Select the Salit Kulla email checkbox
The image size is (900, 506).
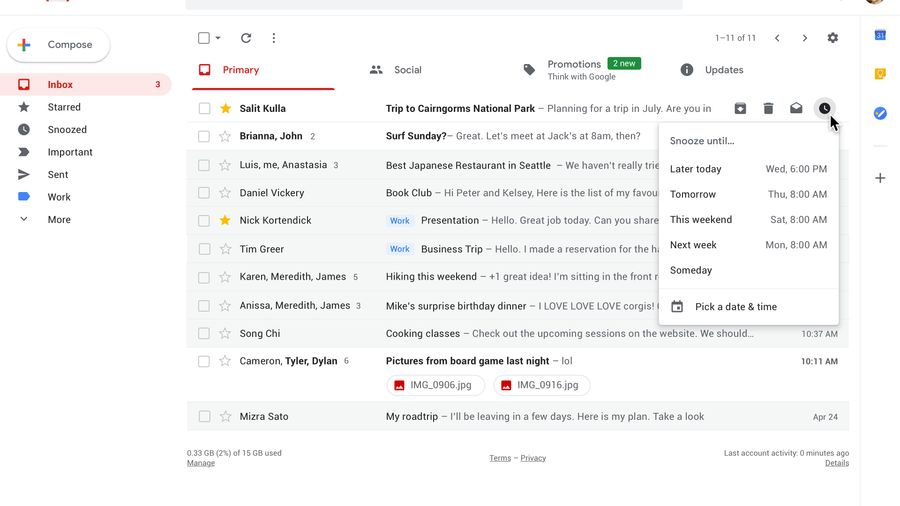point(204,108)
